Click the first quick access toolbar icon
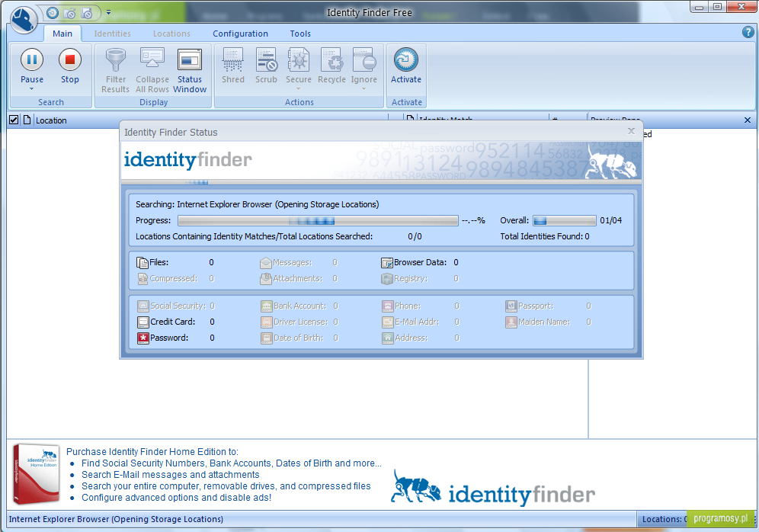759x532 pixels. pyautogui.click(x=53, y=13)
